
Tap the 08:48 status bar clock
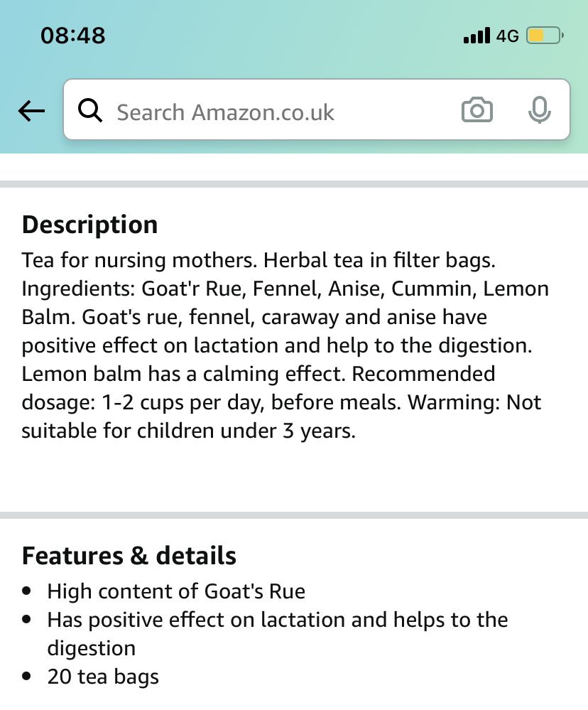pyautogui.click(x=73, y=36)
